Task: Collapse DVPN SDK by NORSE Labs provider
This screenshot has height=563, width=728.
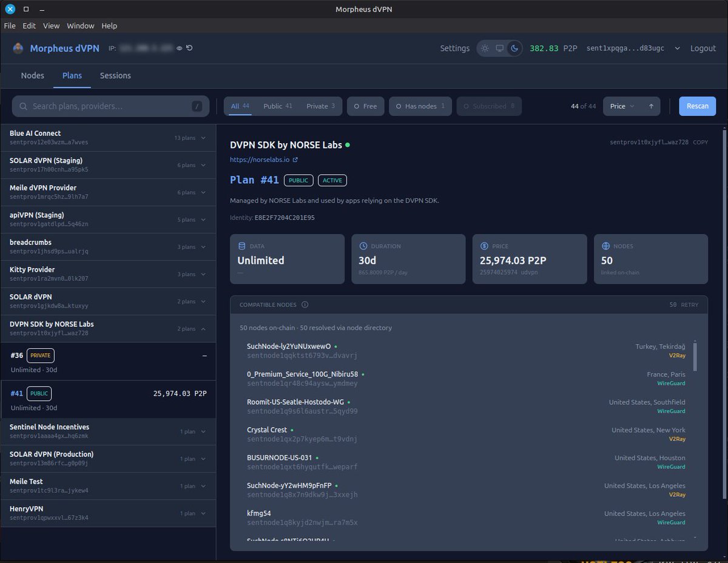Action: (108, 329)
